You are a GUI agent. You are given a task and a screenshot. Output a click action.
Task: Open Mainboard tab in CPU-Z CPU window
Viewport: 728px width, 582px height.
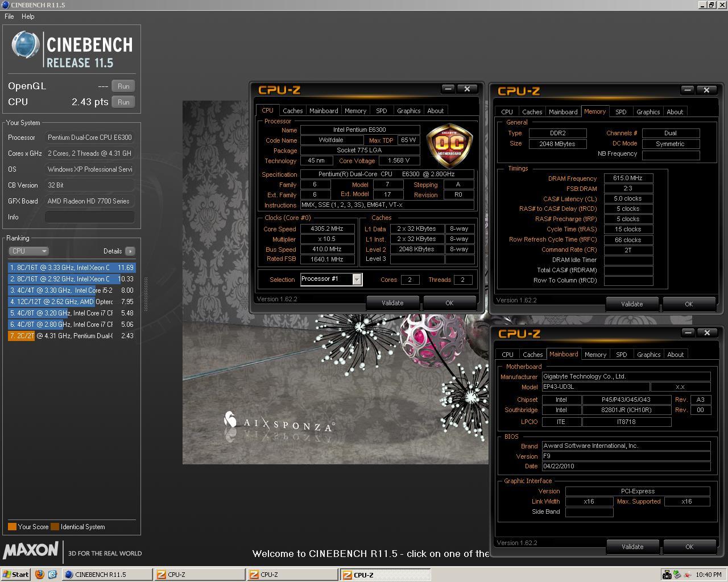[x=324, y=111]
